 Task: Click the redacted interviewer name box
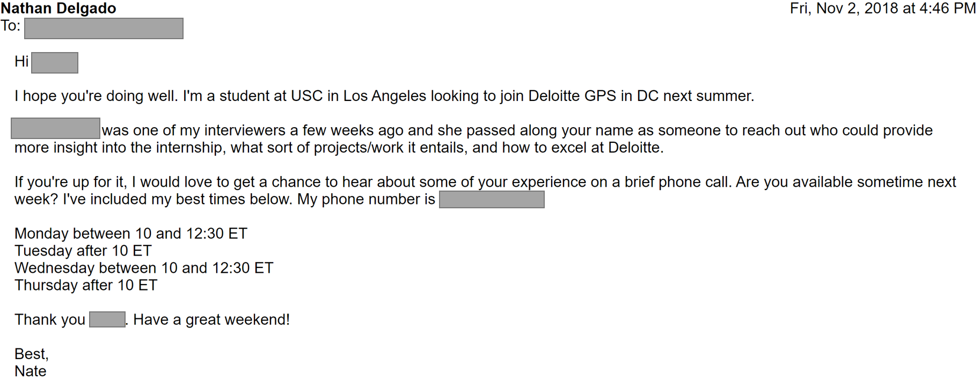(x=55, y=129)
